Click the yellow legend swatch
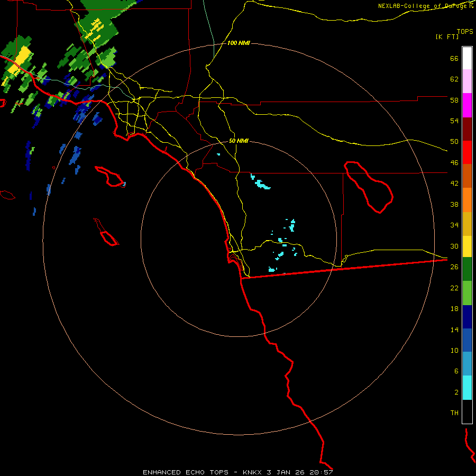This screenshot has height=476, width=476. pos(467,246)
